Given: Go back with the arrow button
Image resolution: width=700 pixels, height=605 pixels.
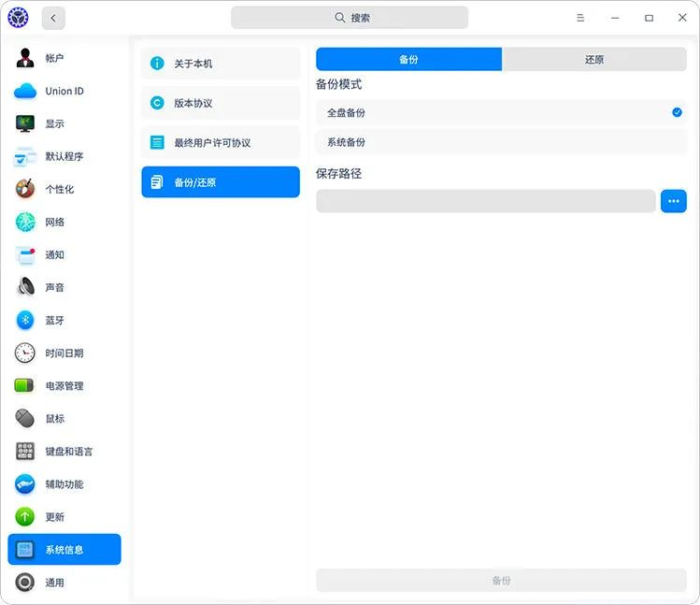Looking at the screenshot, I should (53, 19).
